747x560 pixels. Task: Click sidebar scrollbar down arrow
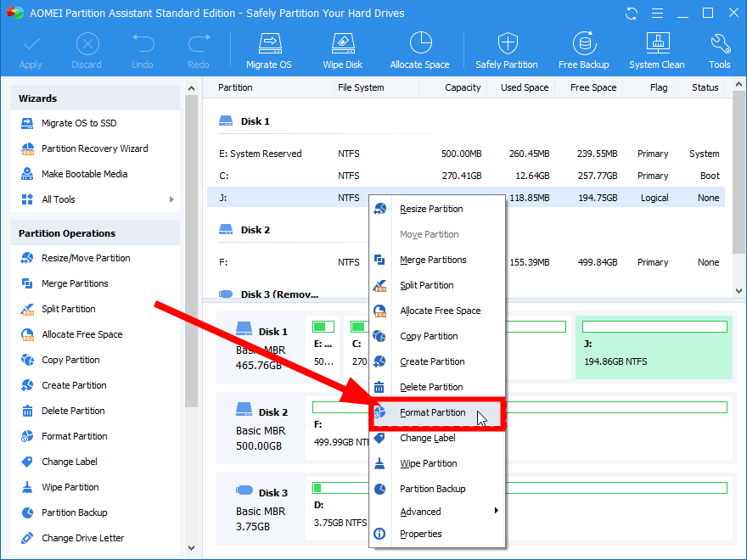191,548
